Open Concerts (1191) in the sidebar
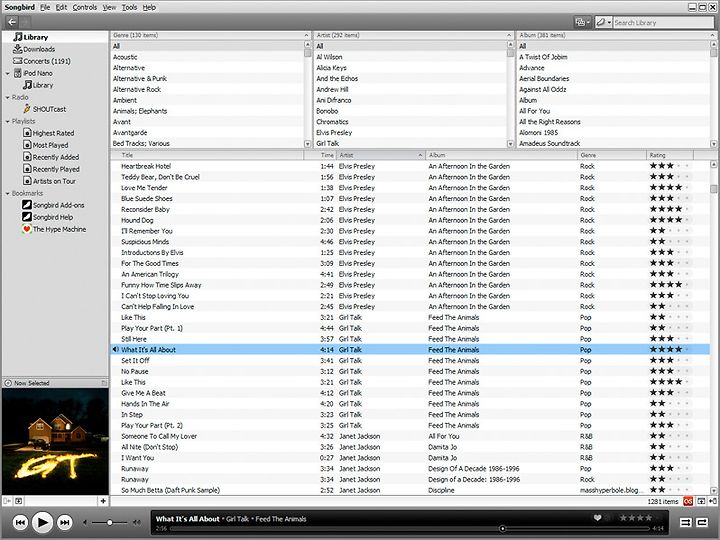 pos(42,61)
